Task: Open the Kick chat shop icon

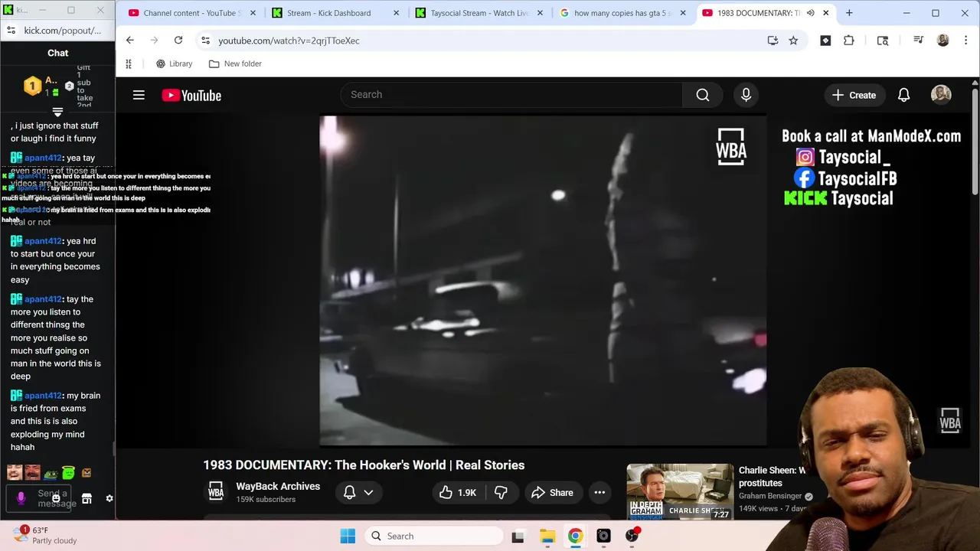Action: 87,498
